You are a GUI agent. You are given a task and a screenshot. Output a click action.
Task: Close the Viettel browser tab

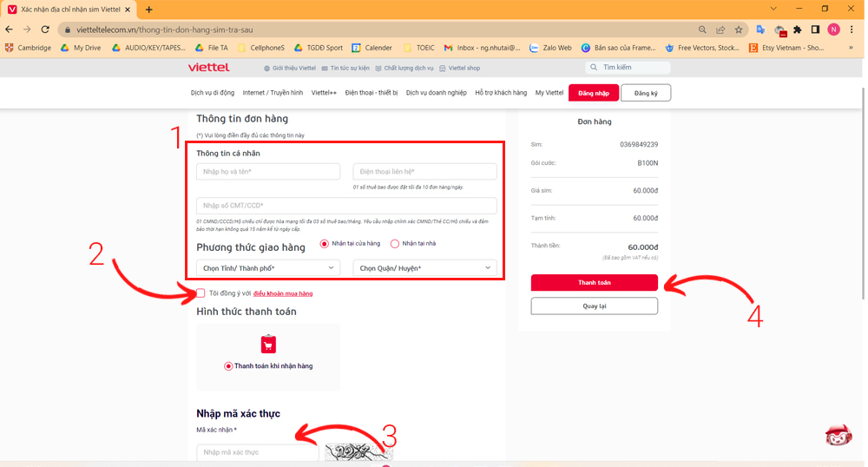pyautogui.click(x=128, y=10)
